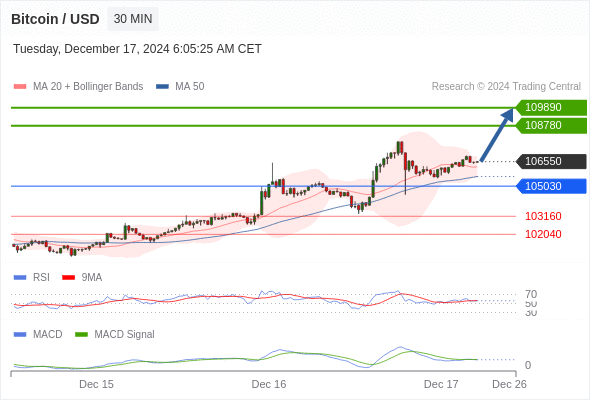Viewport: 590px width, 400px height.
Task: Click the blue 105030 pivot tag
Action: tap(551, 186)
